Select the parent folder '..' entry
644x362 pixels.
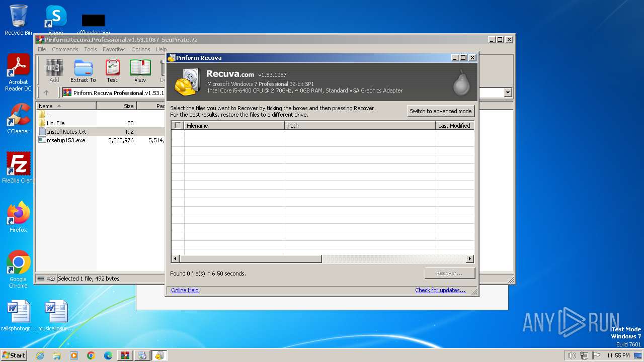(x=49, y=115)
